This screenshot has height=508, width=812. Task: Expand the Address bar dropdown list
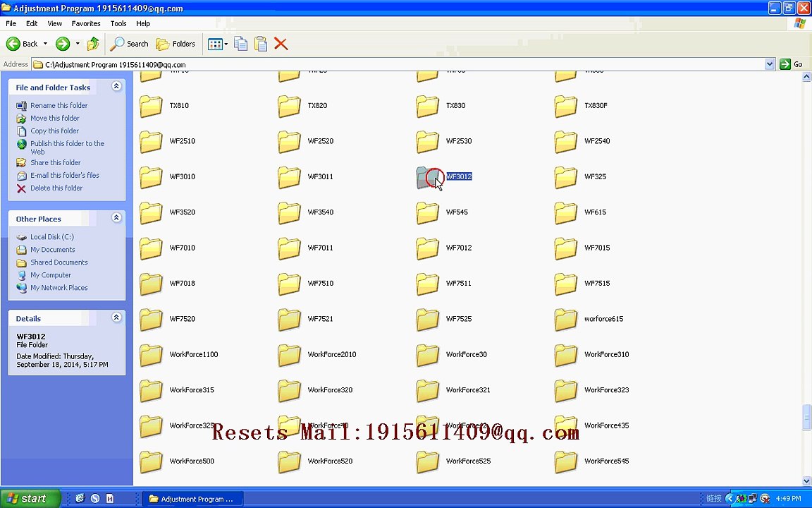pos(770,64)
